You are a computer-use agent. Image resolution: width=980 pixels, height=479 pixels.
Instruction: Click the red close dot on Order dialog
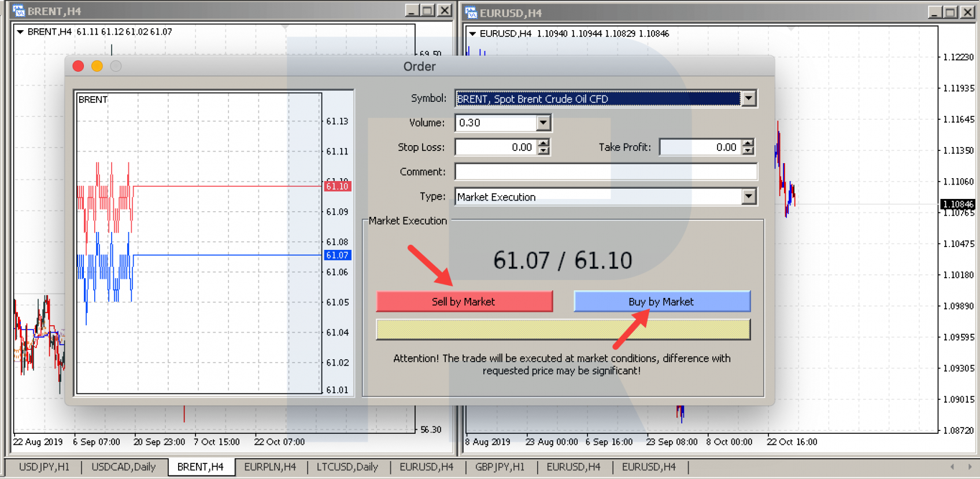79,67
